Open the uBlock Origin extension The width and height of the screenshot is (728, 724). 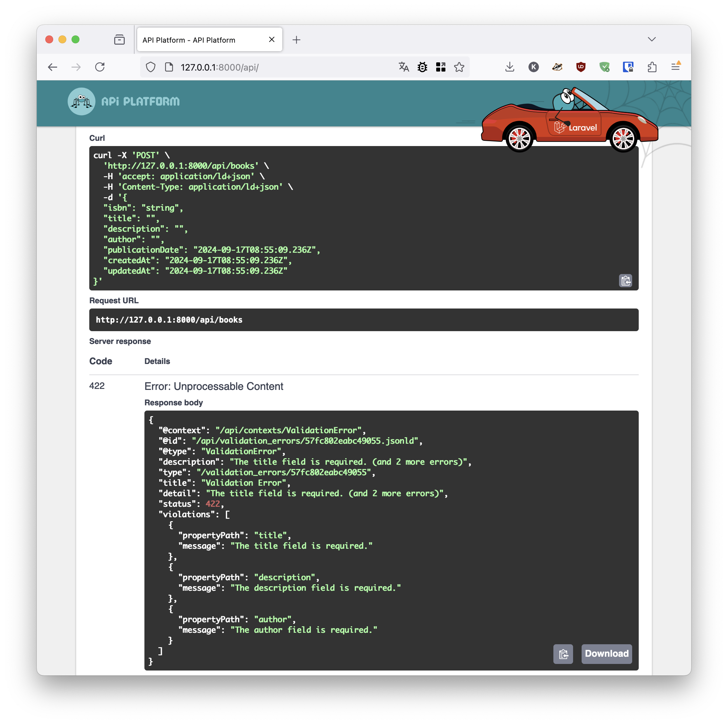[x=580, y=67]
